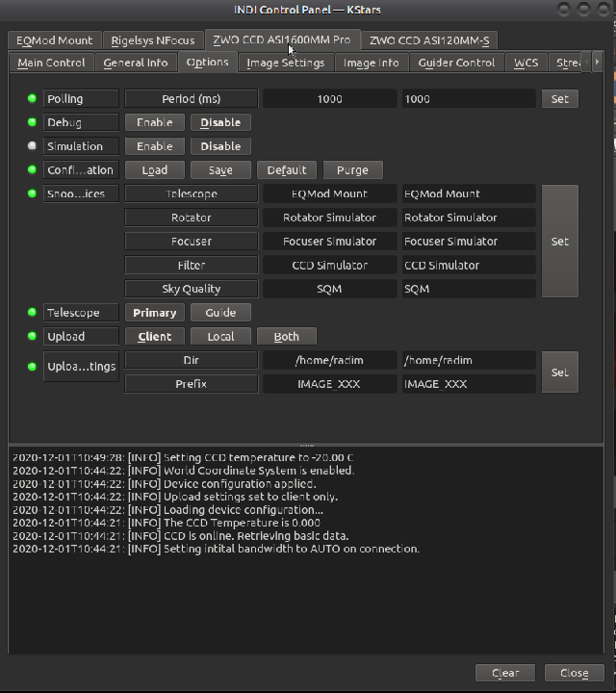
Task: Click Set for Polling period
Action: [560, 99]
